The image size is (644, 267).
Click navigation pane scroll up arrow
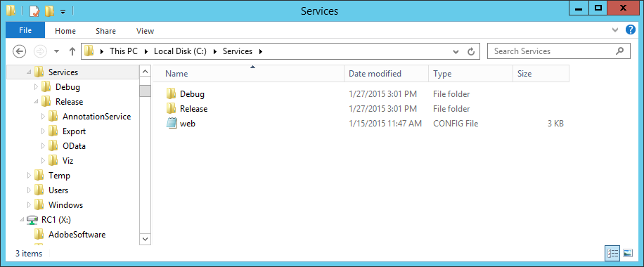click(x=145, y=72)
